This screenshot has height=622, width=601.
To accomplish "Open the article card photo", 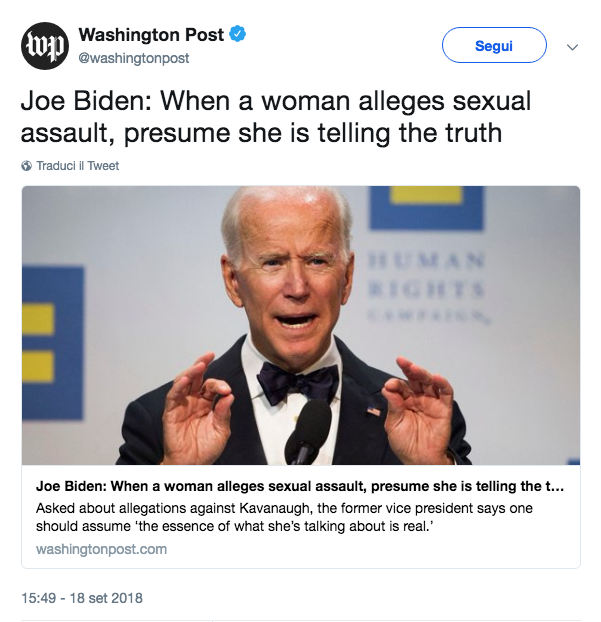I will [300, 325].
